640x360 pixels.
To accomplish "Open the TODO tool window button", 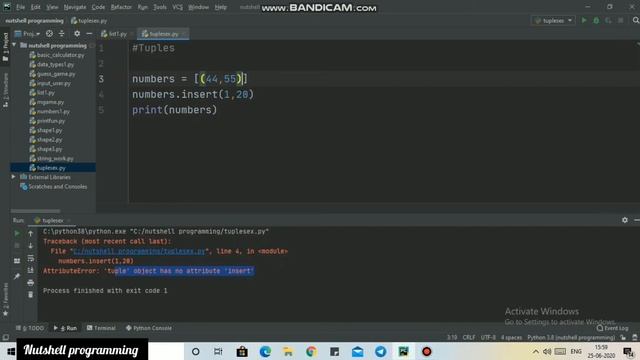I will (x=30, y=328).
